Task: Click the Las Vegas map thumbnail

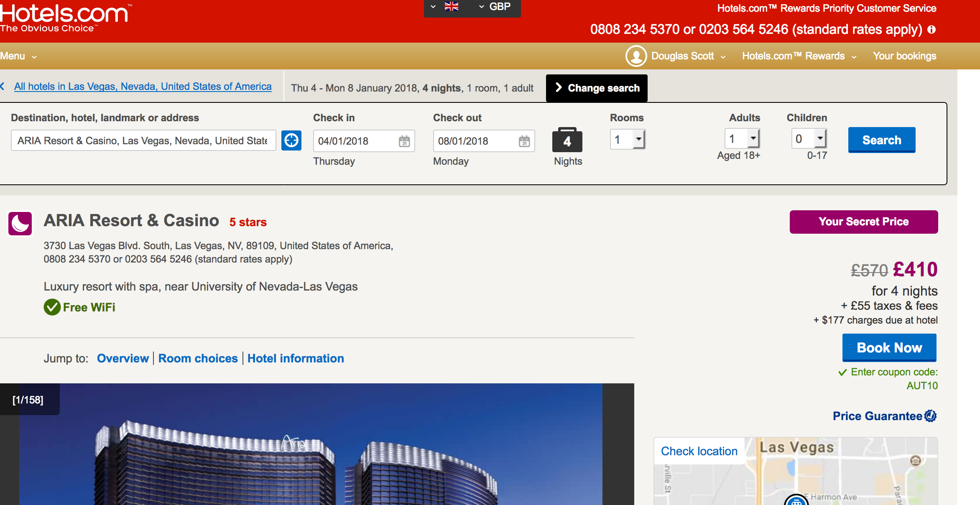Action: [x=796, y=471]
